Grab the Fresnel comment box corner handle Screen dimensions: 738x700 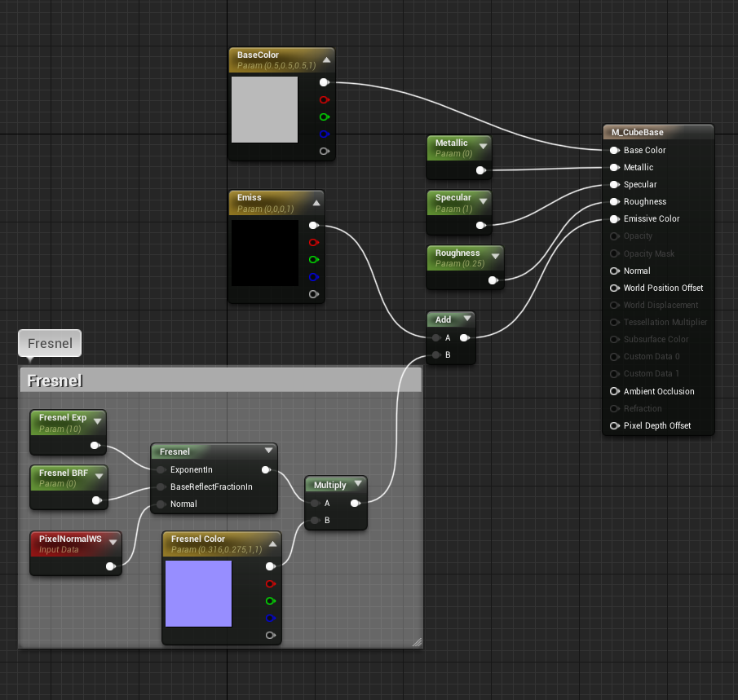click(x=417, y=643)
